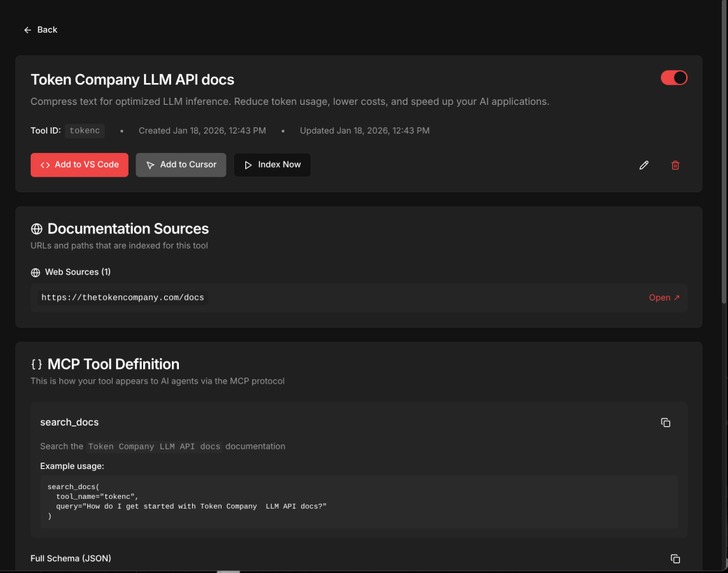Click the https://thetokencompany.com/docs URL text
Image resolution: width=728 pixels, height=573 pixels.
[x=123, y=298]
